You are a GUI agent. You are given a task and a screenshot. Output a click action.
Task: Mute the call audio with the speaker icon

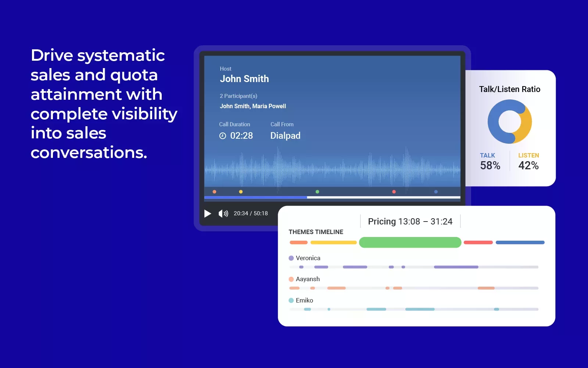click(x=223, y=213)
